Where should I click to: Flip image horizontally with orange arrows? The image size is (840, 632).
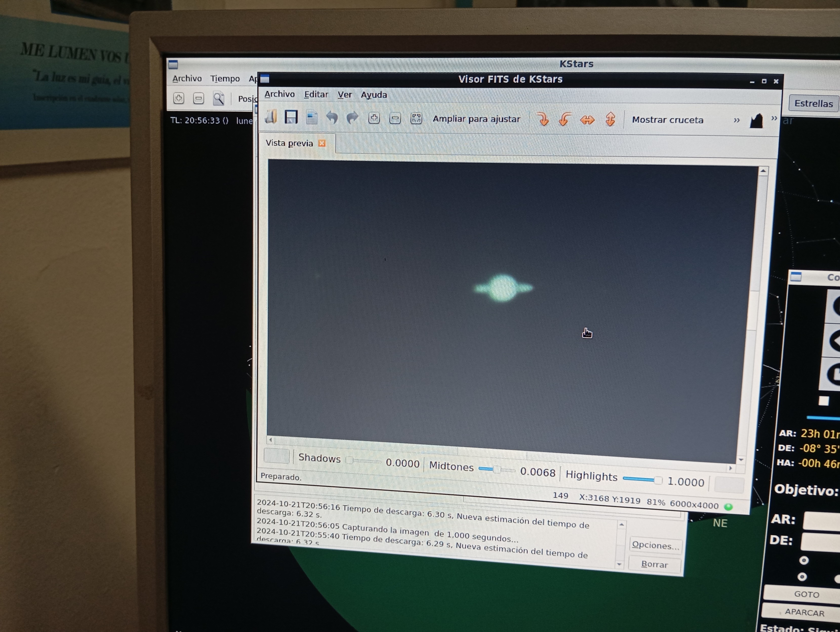coord(587,120)
